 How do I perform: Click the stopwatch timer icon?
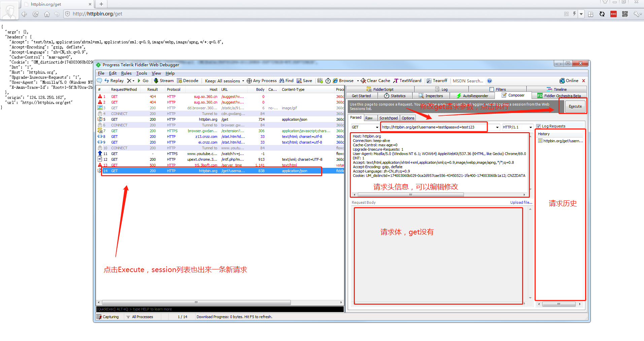[x=328, y=81]
